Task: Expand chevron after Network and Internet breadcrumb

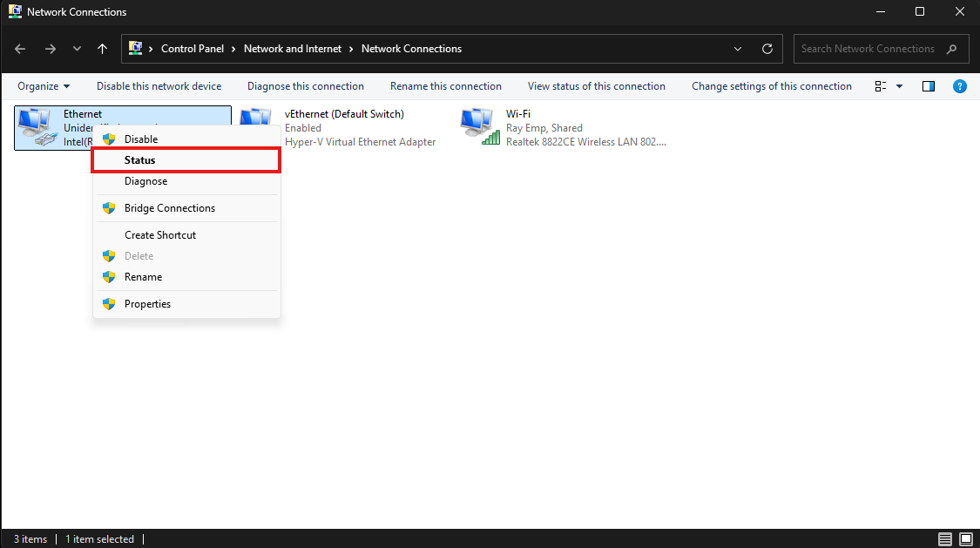Action: [x=351, y=49]
